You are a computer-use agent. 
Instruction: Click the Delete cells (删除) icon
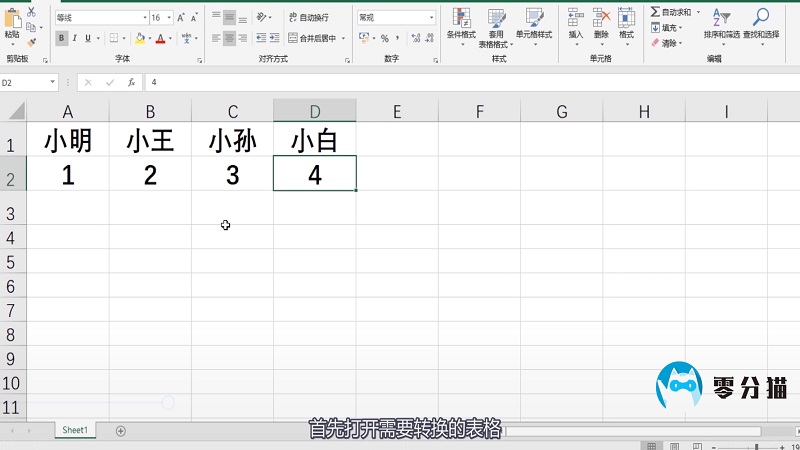coord(601,24)
